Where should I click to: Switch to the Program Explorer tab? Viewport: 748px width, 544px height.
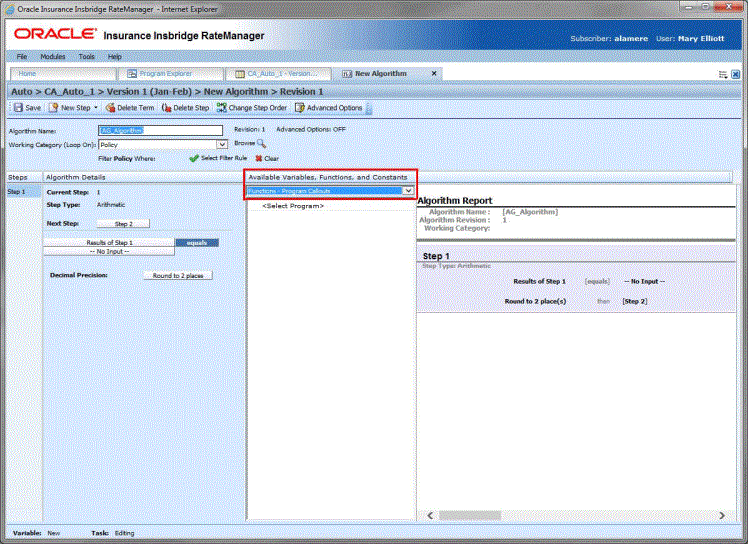pyautogui.click(x=170, y=73)
